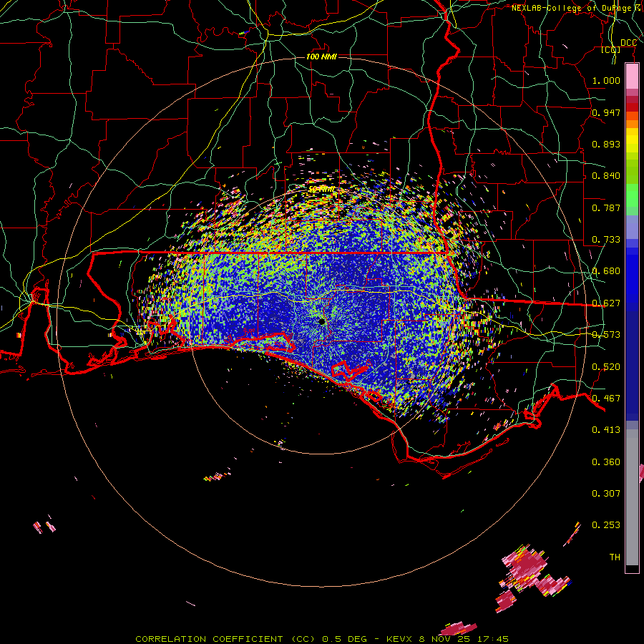Click the 1.000 scale value
644x644 pixels.
click(x=606, y=80)
